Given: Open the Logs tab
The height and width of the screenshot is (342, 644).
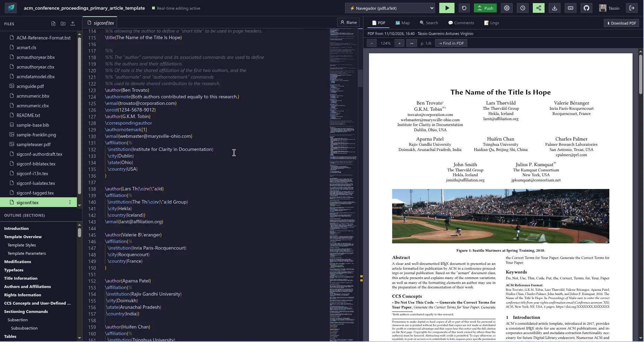Looking at the screenshot, I should point(492,23).
